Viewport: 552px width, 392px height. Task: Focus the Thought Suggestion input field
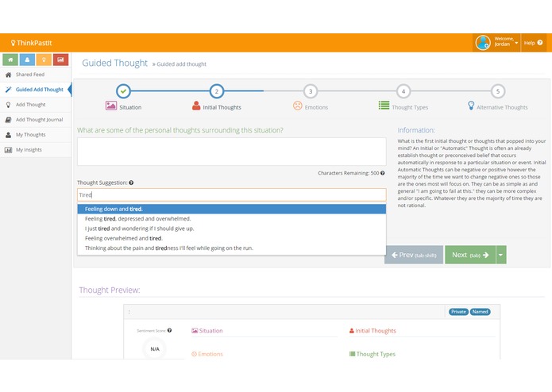point(232,194)
